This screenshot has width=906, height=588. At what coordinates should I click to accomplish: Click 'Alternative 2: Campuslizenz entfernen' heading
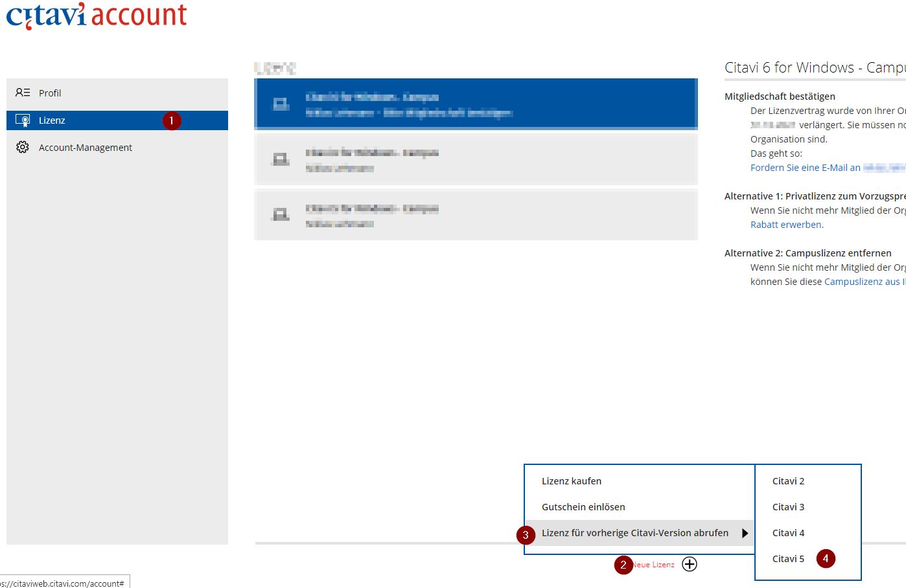(807, 253)
